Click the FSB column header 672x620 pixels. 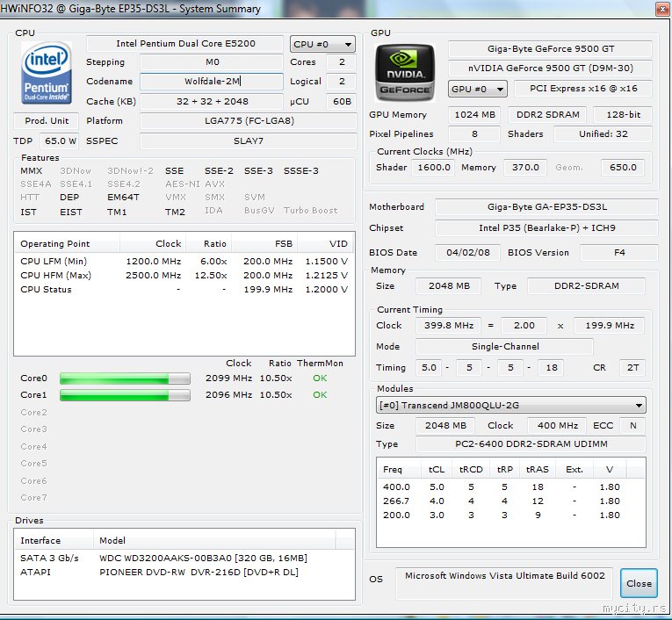click(264, 244)
